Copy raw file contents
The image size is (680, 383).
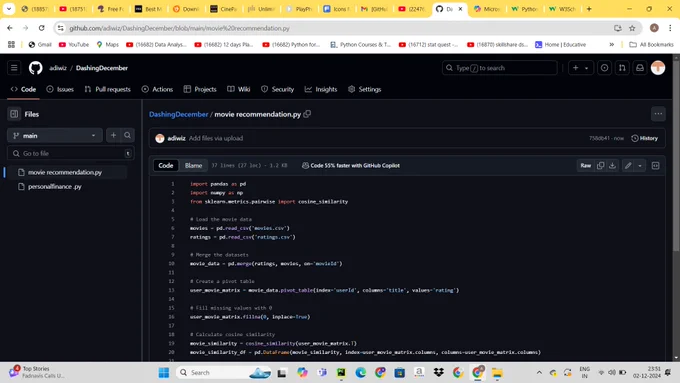pyautogui.click(x=600, y=165)
